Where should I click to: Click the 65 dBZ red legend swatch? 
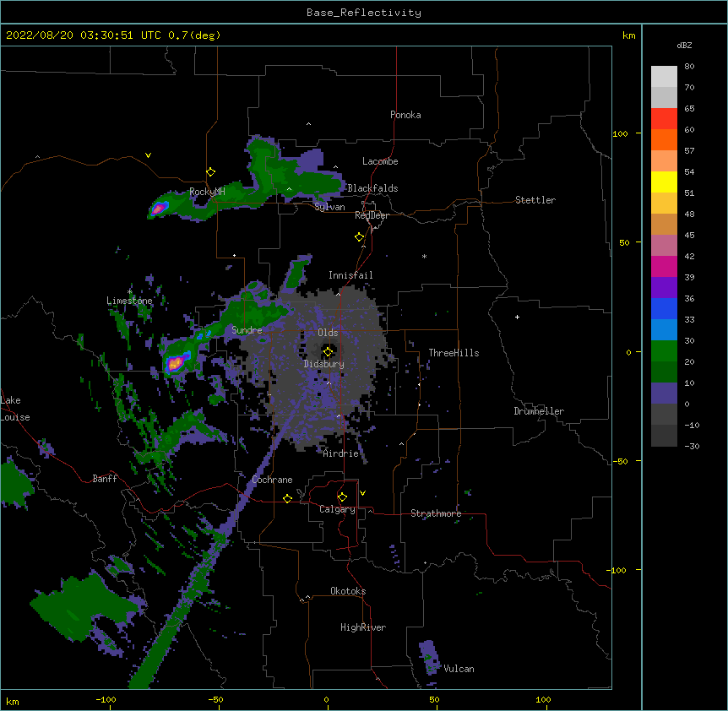click(664, 119)
